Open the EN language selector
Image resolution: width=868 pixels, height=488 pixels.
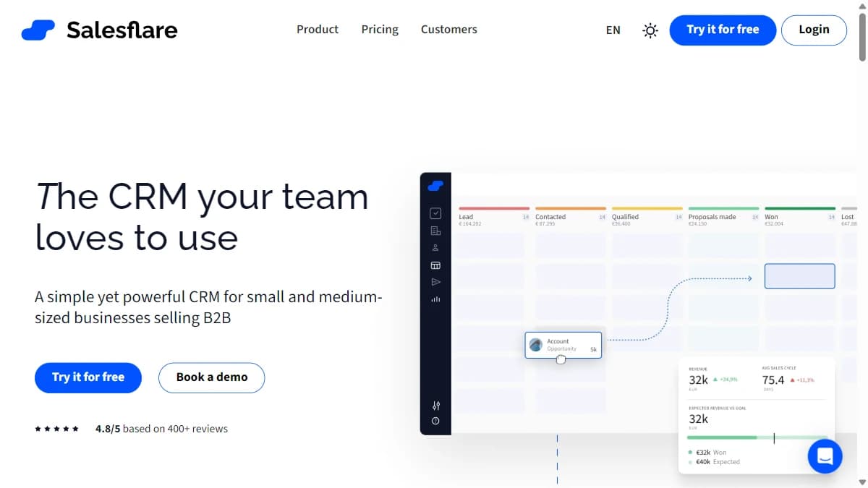pyautogui.click(x=613, y=30)
